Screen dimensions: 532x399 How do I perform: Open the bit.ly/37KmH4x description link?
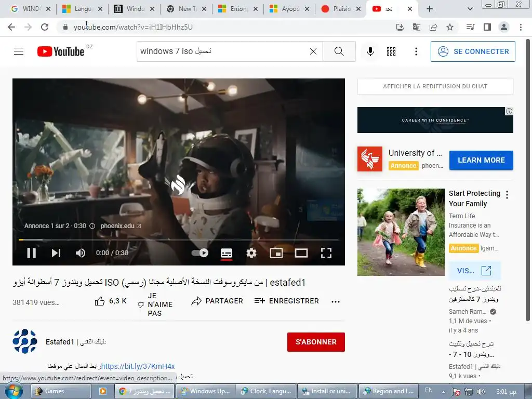138,366
